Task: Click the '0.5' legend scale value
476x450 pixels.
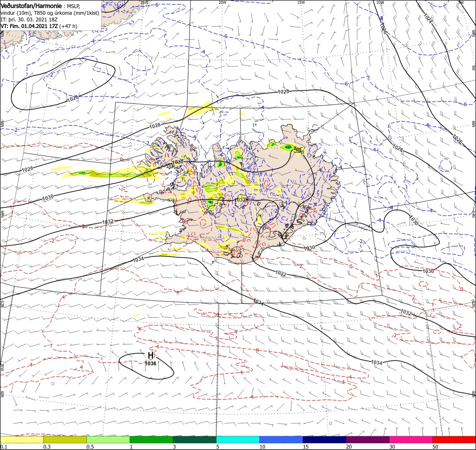Action: 90,447
